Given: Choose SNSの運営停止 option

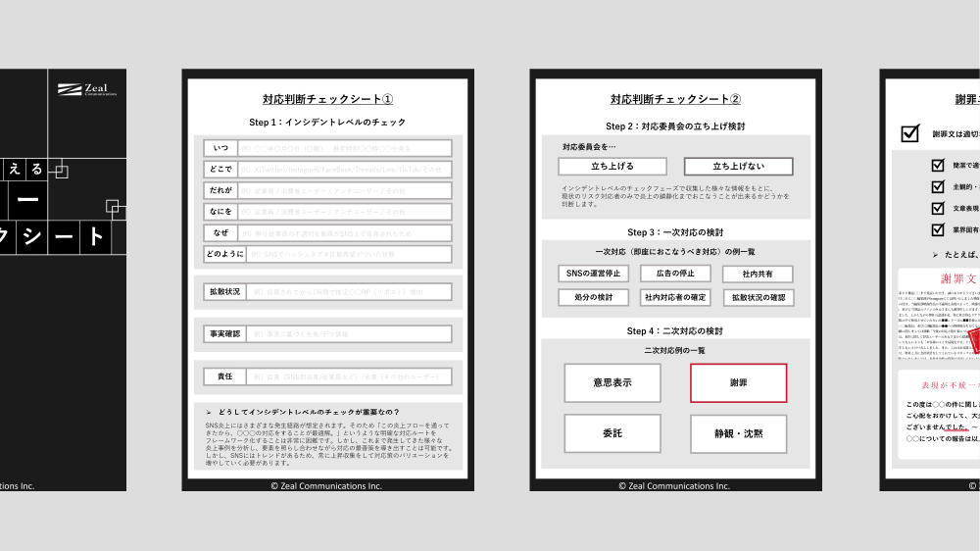Looking at the screenshot, I should 593,274.
